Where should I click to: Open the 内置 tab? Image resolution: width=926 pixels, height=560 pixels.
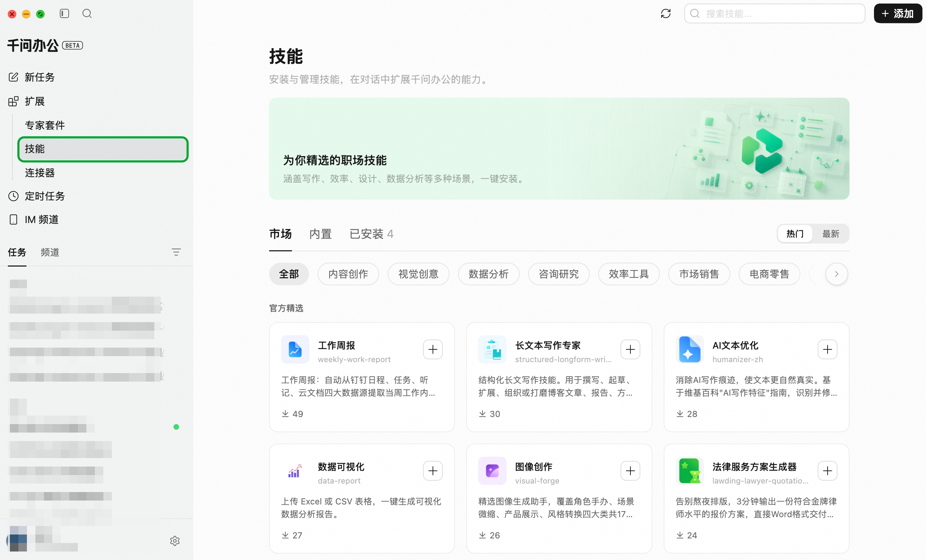coord(321,234)
